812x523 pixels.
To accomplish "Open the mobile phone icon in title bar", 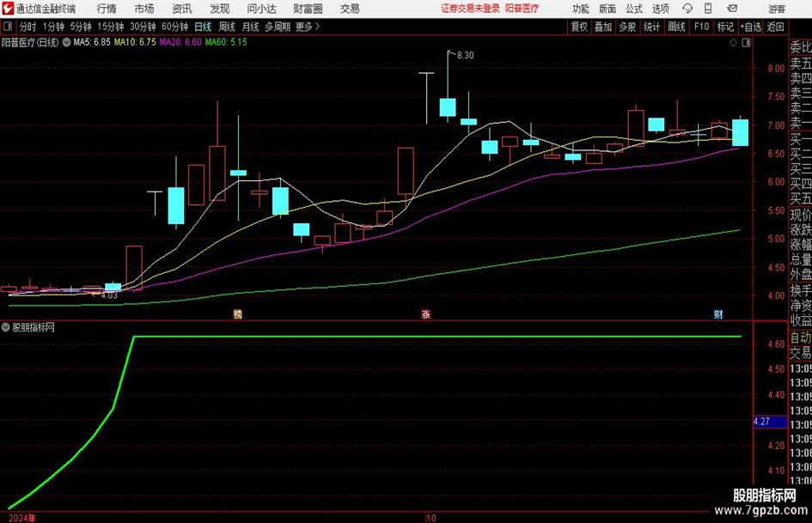I will tap(708, 9).
